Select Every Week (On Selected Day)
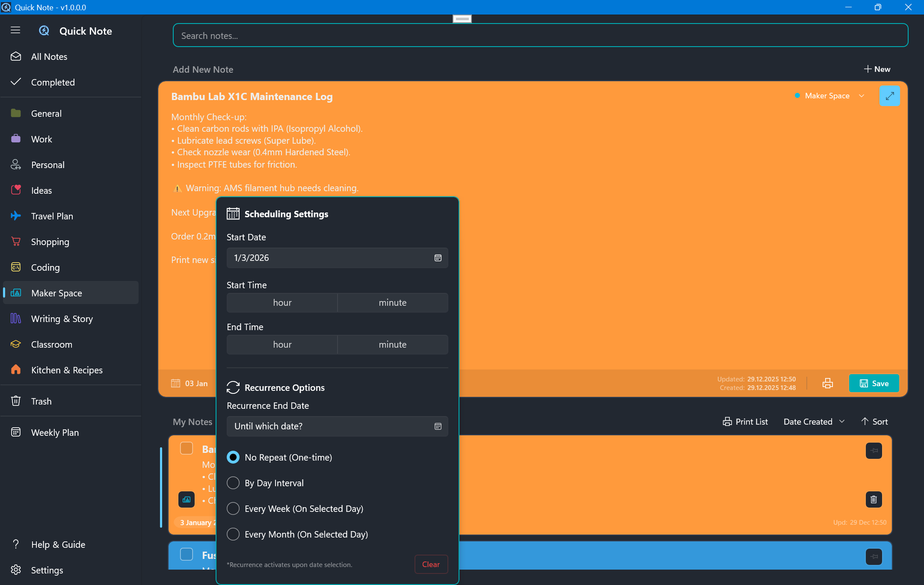Screen dimensions: 924x585 point(233,508)
